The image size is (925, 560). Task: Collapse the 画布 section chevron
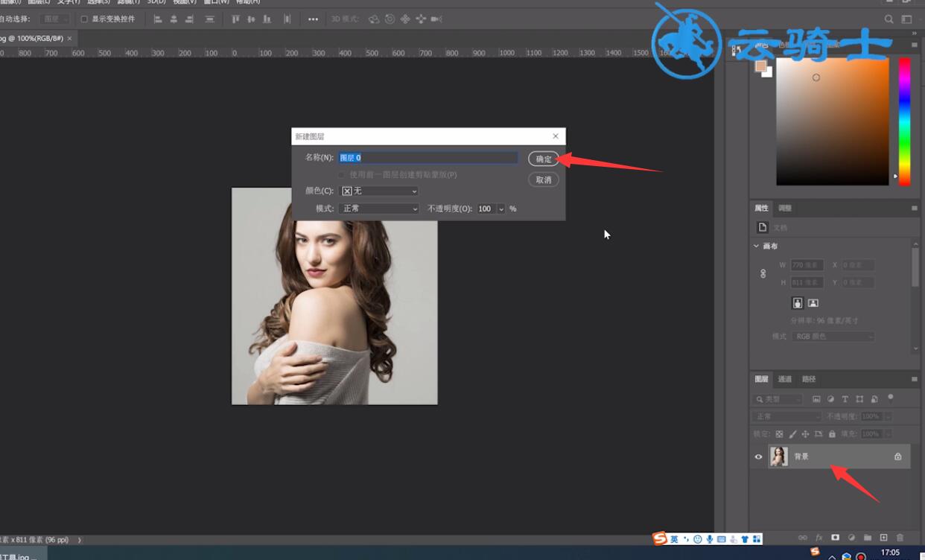point(756,246)
